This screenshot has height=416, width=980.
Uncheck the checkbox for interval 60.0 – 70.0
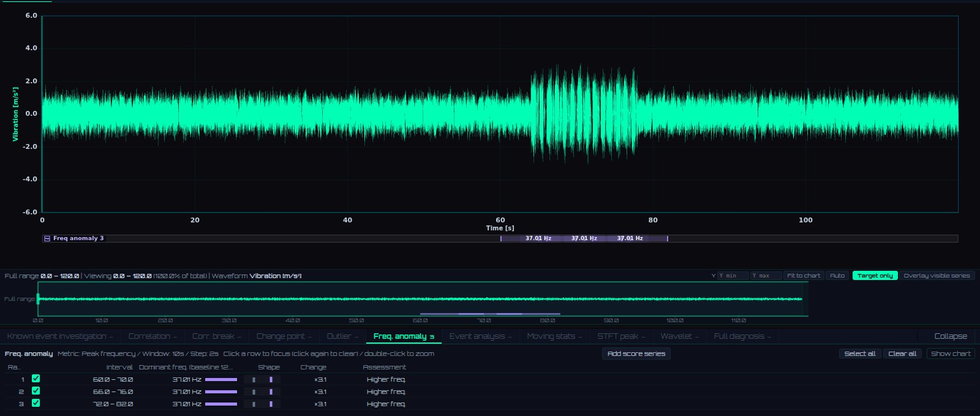pos(36,379)
